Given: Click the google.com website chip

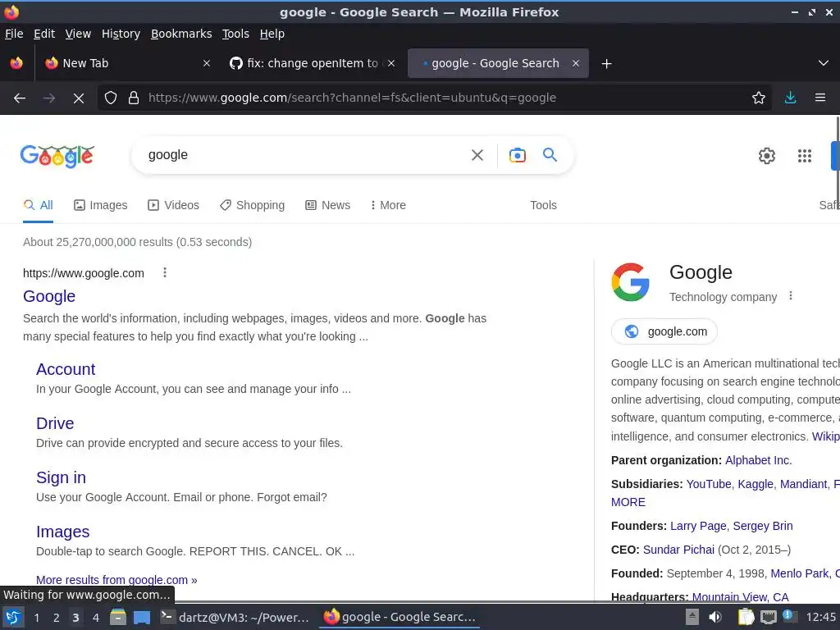Looking at the screenshot, I should coord(664,331).
